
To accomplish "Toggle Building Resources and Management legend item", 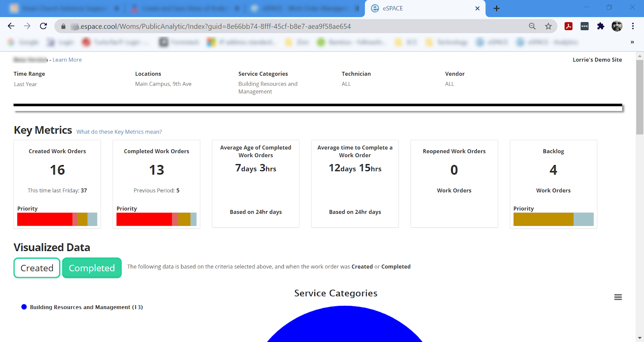I will pos(86,307).
